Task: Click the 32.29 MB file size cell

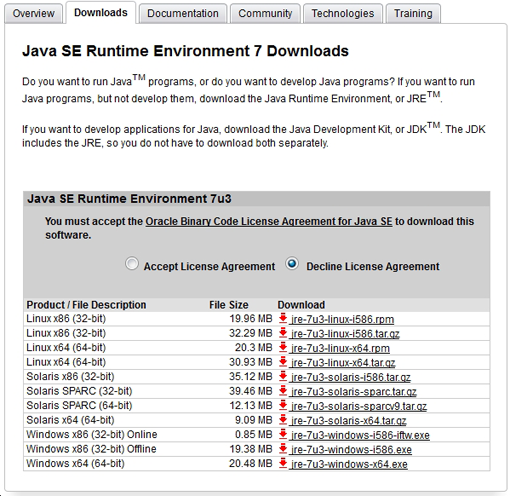Action: click(x=251, y=333)
